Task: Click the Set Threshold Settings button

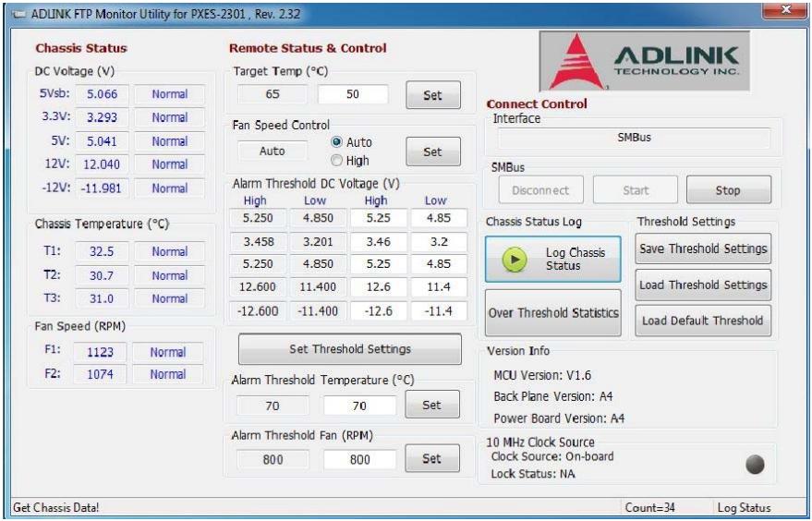Action: 350,349
